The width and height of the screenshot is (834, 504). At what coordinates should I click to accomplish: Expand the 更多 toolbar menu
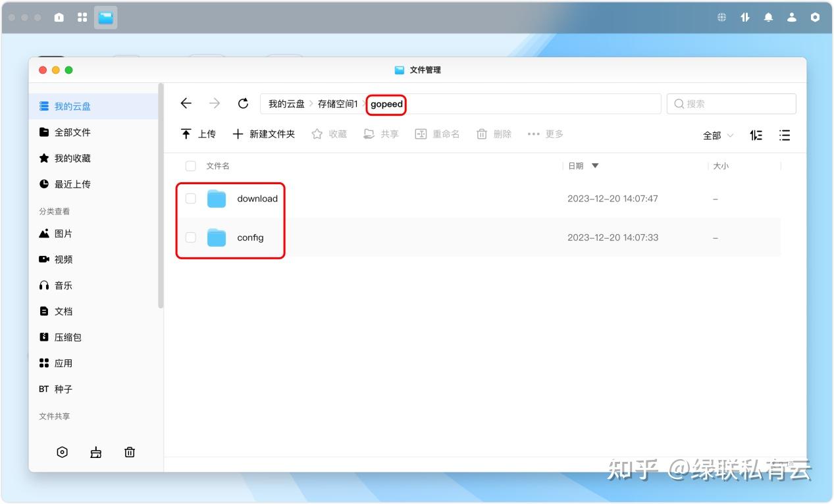click(545, 134)
